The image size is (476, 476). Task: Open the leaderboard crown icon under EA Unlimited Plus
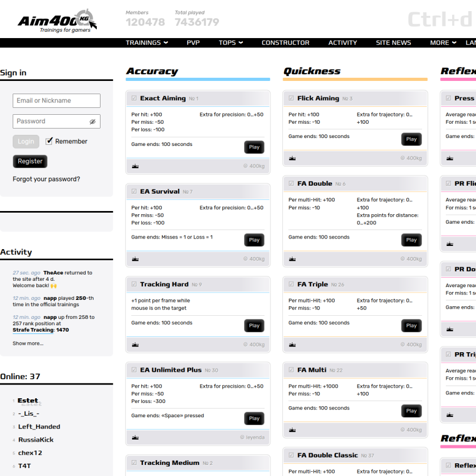(135, 437)
